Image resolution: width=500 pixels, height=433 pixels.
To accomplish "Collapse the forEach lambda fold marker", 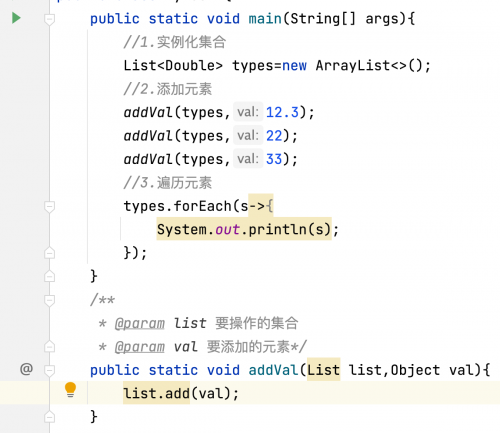I will pyautogui.click(x=49, y=207).
